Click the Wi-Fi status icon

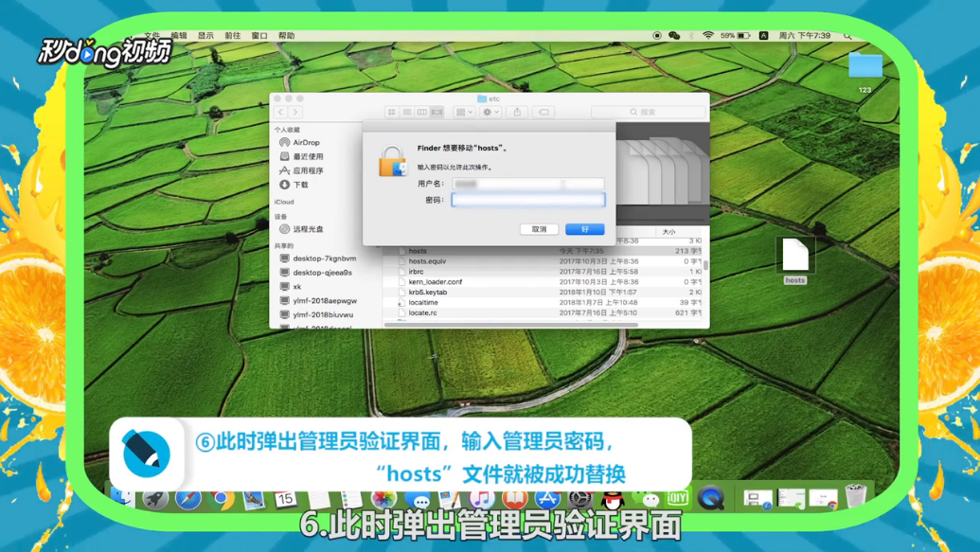point(707,36)
